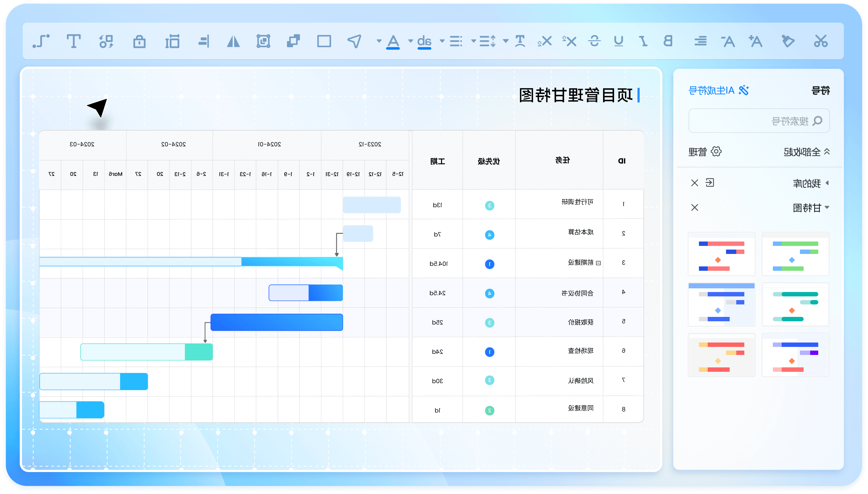Click the 优先级 column header
Image resolution: width=868 pixels, height=494 pixels.
[489, 161]
